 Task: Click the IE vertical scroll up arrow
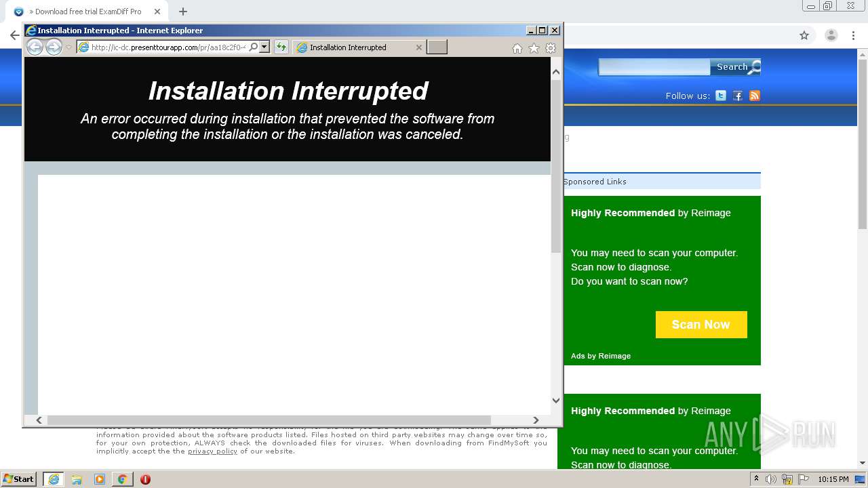click(x=556, y=71)
